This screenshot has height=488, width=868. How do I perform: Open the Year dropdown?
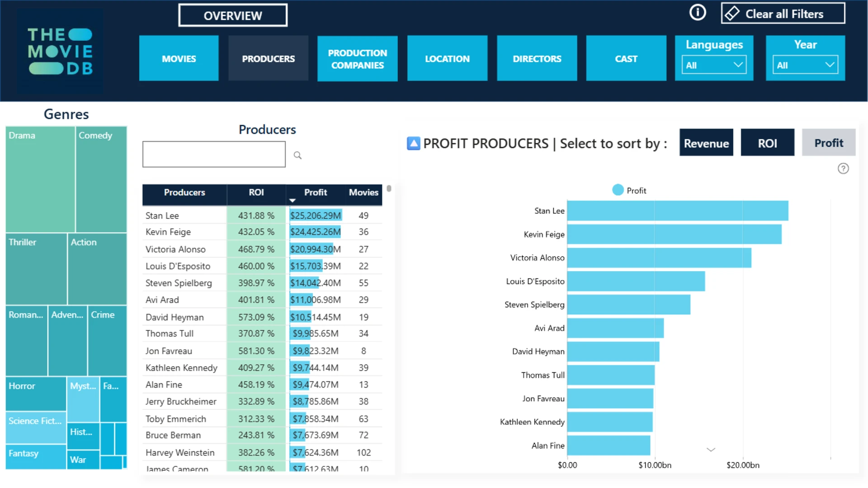pyautogui.click(x=805, y=65)
